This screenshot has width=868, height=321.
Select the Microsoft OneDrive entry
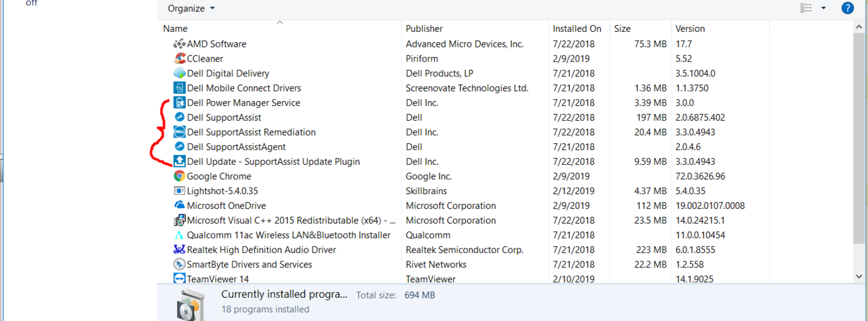[x=226, y=206]
